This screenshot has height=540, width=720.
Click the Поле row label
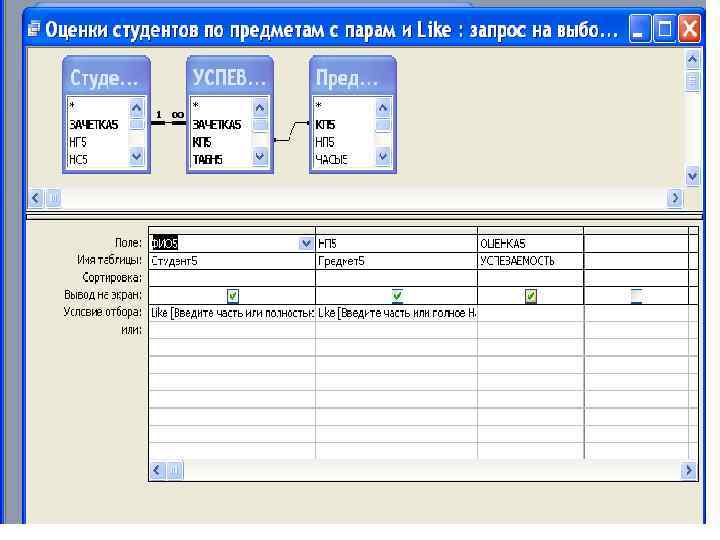point(128,242)
